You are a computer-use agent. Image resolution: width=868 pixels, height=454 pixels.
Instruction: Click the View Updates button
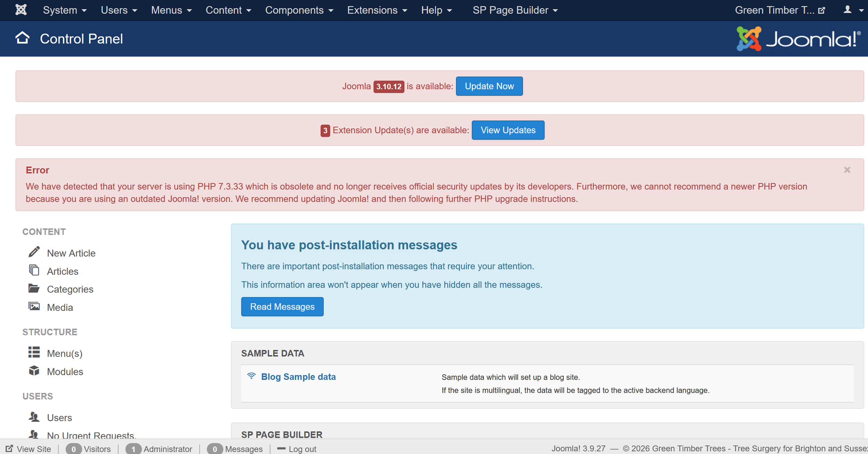[508, 130]
